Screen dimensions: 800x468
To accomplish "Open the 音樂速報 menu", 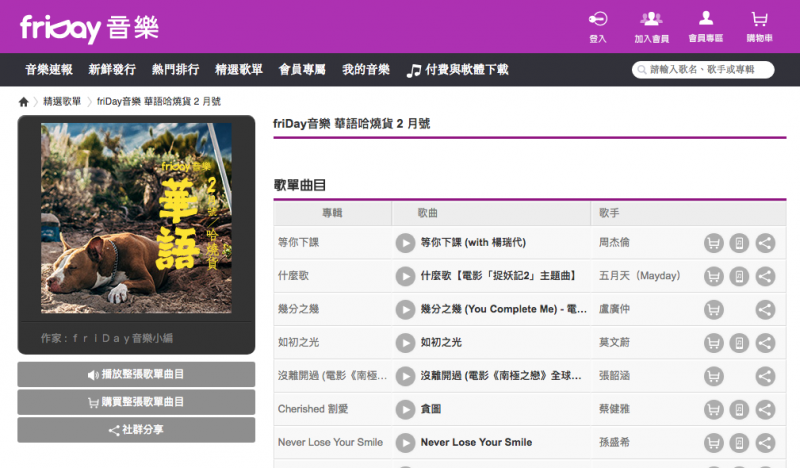I will click(x=49, y=69).
